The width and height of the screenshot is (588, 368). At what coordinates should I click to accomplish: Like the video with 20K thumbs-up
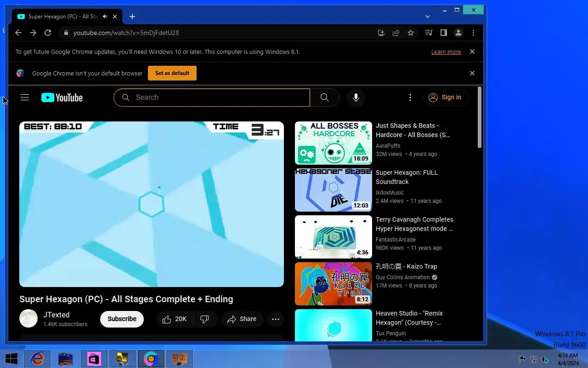click(x=175, y=319)
